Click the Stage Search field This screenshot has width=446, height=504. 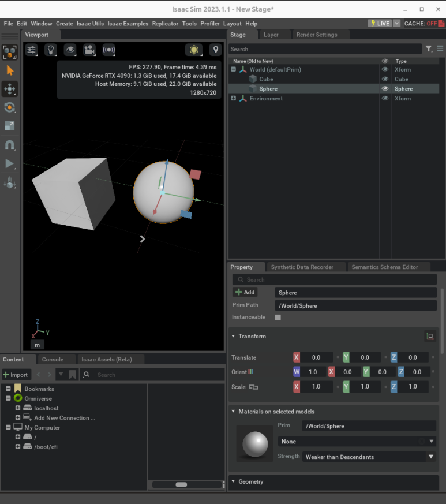click(x=325, y=49)
